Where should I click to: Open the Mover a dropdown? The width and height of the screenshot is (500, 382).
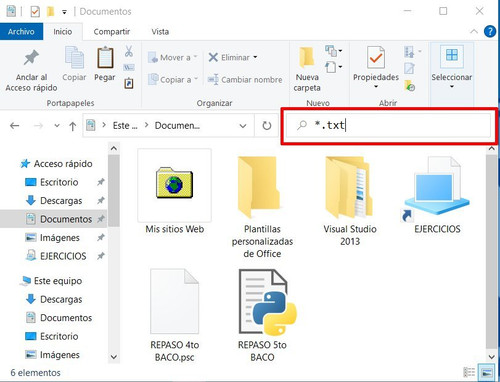pos(173,57)
